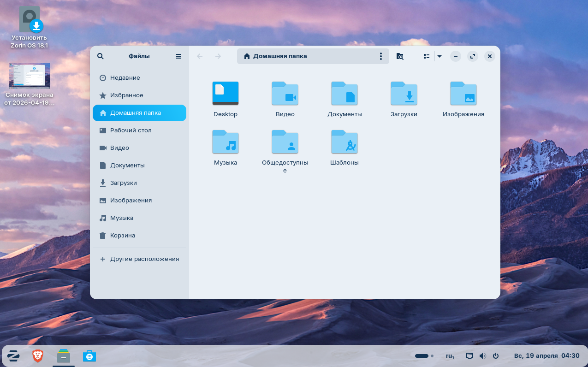This screenshot has height=367, width=588.
Task: Click Другие расположения in sidebar
Action: (x=144, y=259)
